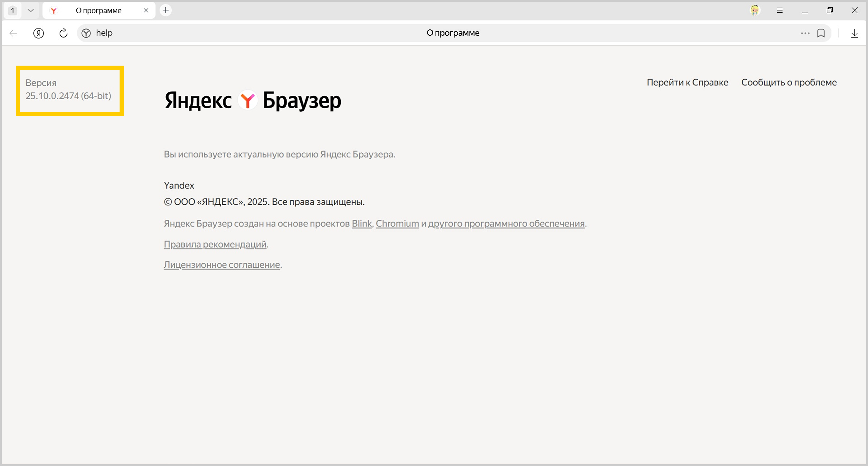Open a new tab with plus button

[165, 10]
